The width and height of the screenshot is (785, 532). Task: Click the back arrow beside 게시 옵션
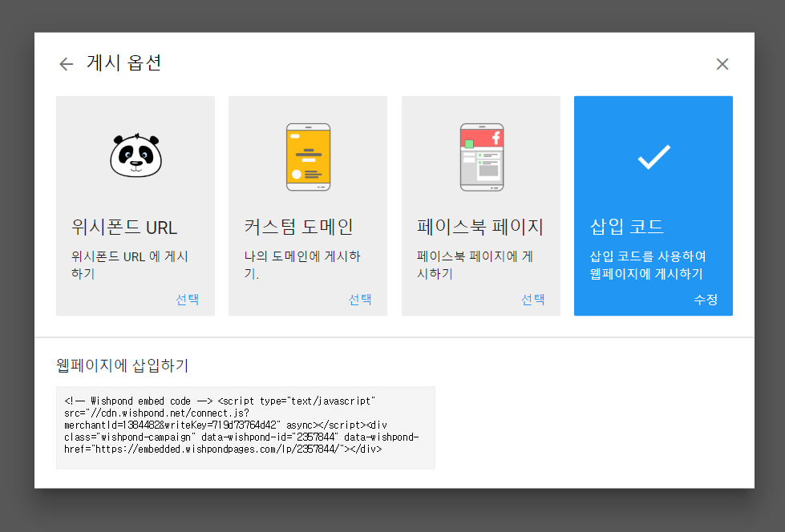pos(66,64)
